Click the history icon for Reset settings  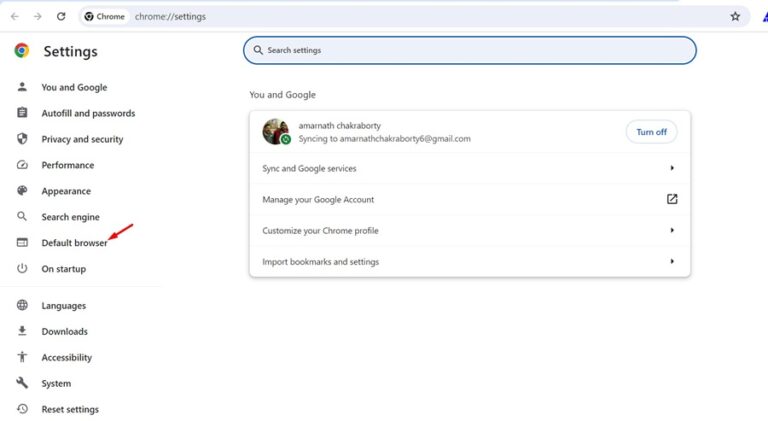click(x=22, y=409)
